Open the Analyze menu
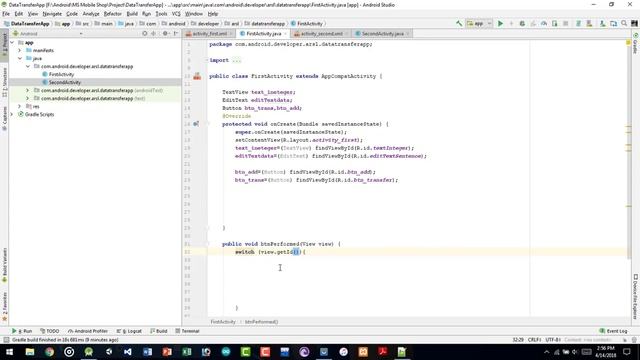 click(91, 14)
